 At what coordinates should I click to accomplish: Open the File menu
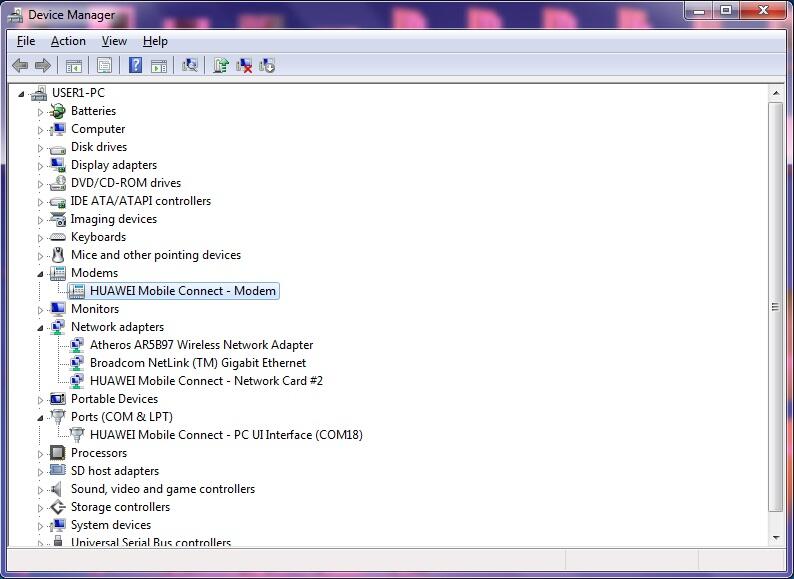tap(26, 41)
